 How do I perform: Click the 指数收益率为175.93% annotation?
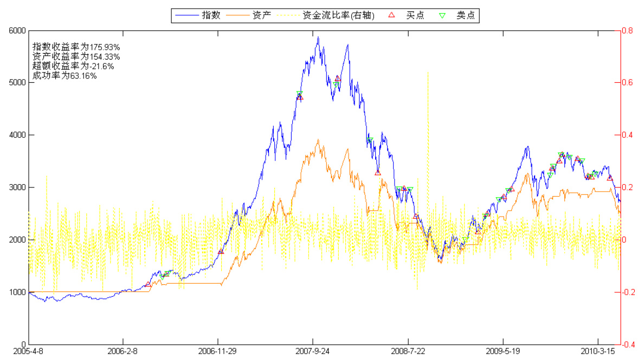[76, 47]
